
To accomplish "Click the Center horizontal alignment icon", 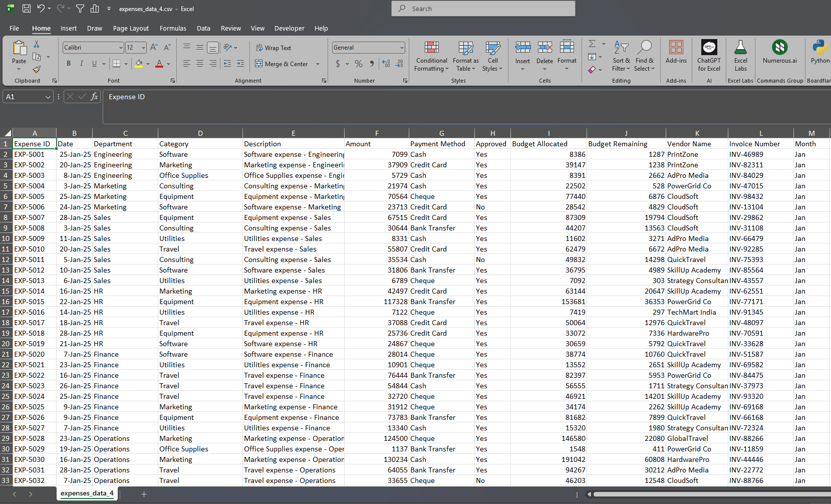I will coord(199,64).
